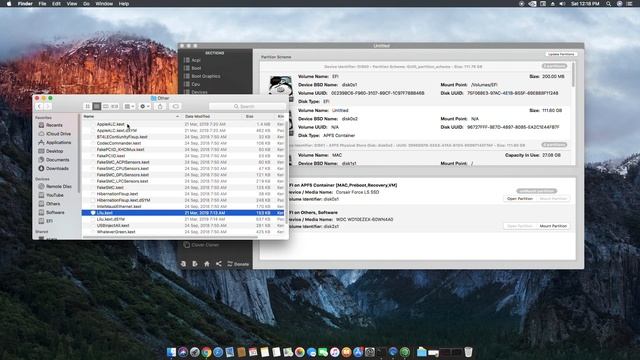Go forward in Finder window
The image size is (640, 360).
[x=47, y=107]
